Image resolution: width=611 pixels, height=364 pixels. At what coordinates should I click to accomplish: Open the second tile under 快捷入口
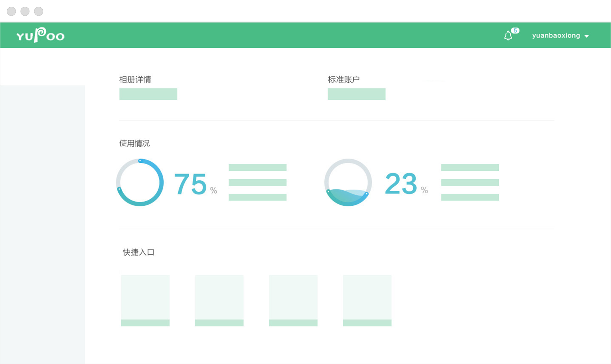(x=219, y=300)
